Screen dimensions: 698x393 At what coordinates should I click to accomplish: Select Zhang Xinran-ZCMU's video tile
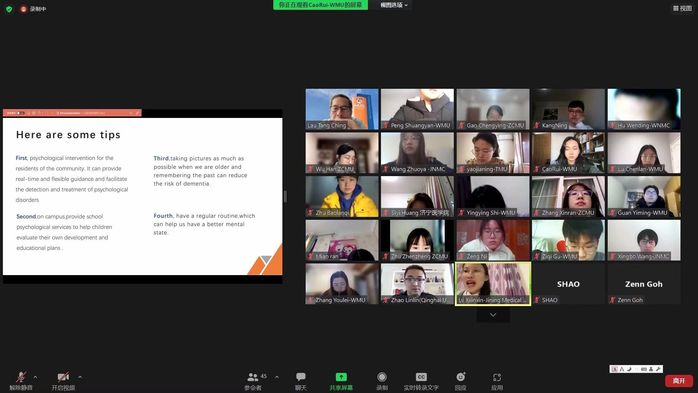(x=568, y=196)
